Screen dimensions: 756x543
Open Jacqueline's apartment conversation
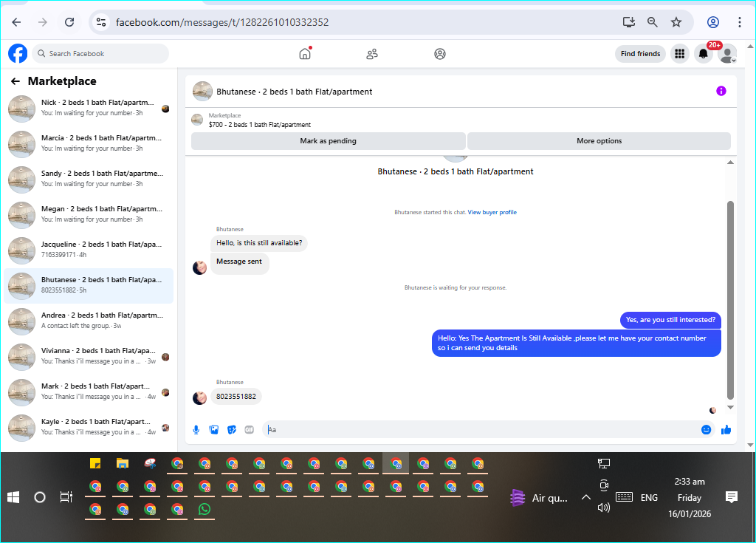89,250
